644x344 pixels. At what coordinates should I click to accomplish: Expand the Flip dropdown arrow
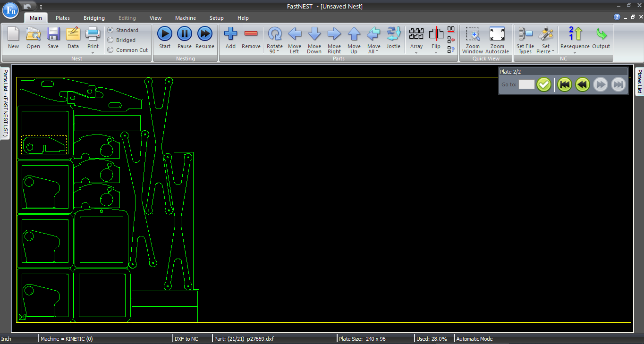pyautogui.click(x=436, y=52)
